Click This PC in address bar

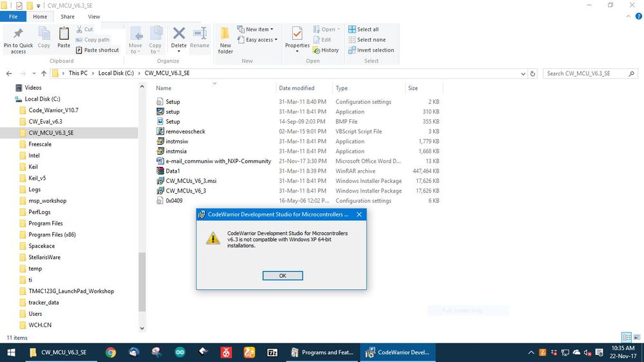[78, 73]
